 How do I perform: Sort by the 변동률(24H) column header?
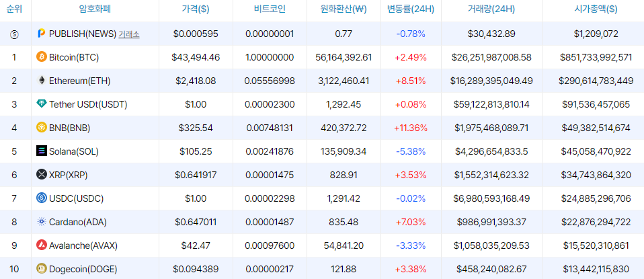pyautogui.click(x=411, y=9)
